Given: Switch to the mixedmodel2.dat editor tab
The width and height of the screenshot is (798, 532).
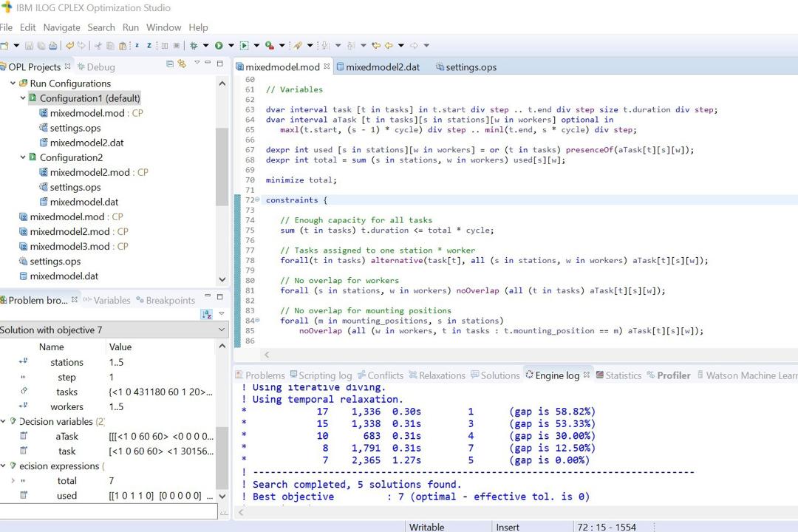Looking at the screenshot, I should pyautogui.click(x=377, y=67).
